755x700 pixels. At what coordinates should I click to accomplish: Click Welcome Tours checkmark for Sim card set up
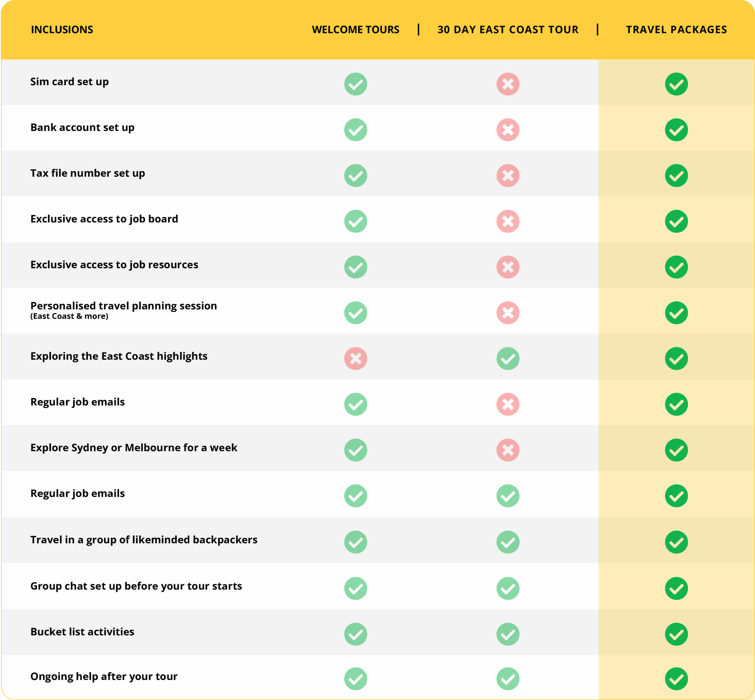[355, 84]
